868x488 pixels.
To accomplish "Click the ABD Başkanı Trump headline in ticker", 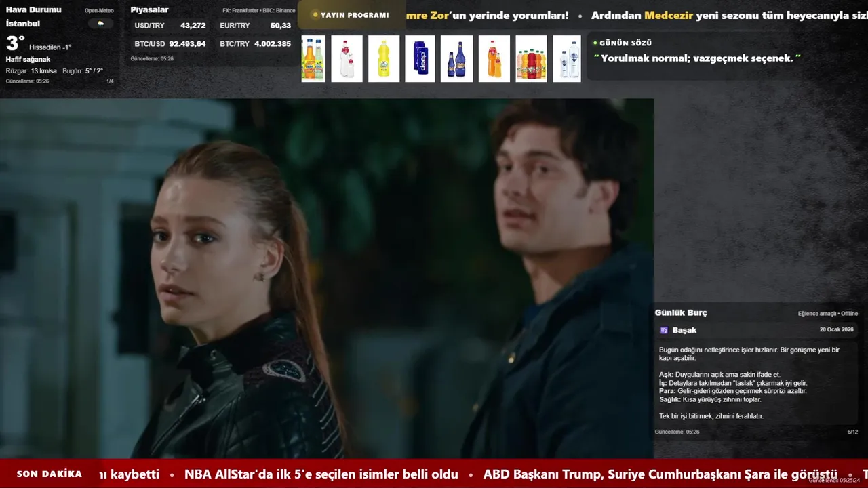I will pyautogui.click(x=660, y=474).
